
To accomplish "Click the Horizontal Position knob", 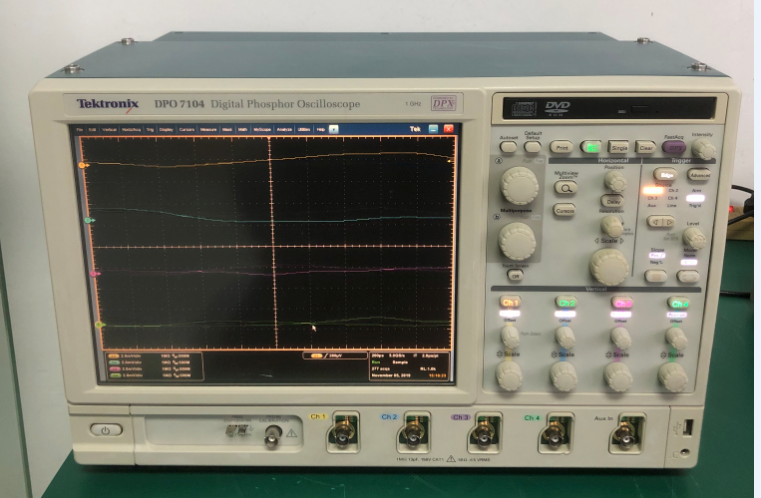I will pos(615,182).
